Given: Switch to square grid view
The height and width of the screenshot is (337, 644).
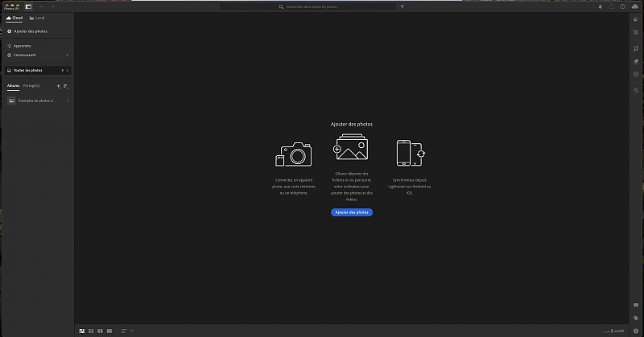Looking at the screenshot, I should coord(91,331).
